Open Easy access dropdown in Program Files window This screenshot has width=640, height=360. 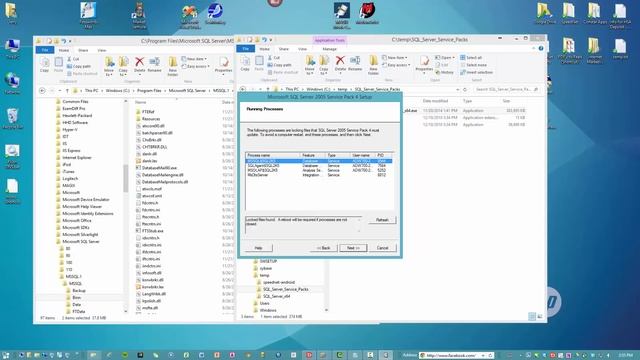coord(196,66)
